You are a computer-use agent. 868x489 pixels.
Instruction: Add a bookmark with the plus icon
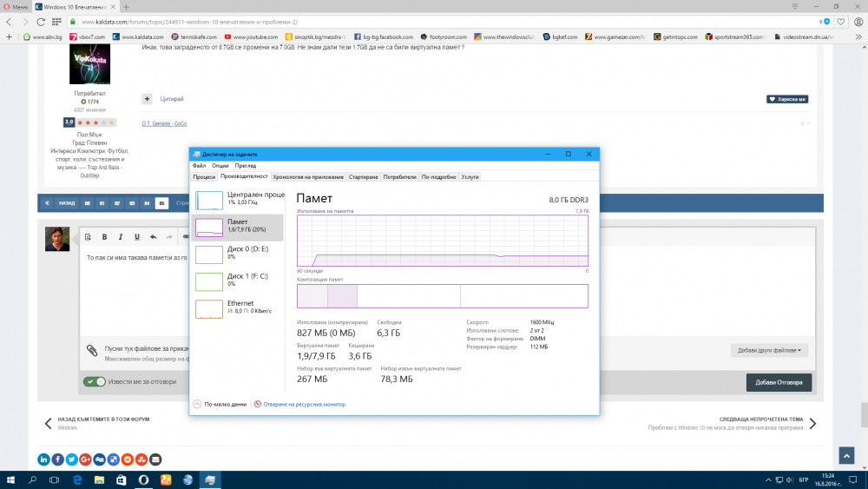click(x=9, y=36)
